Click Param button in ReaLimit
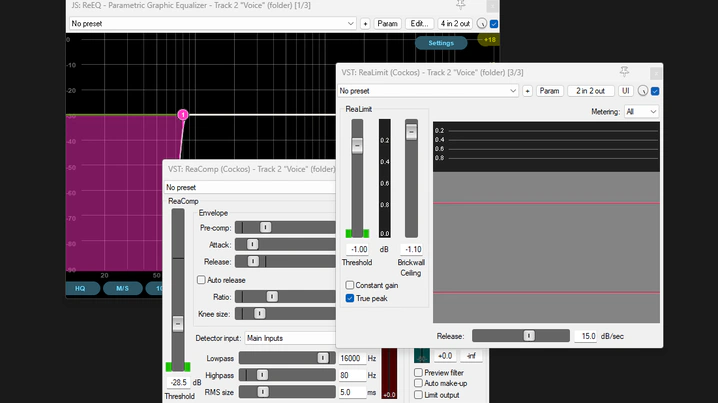 click(549, 91)
